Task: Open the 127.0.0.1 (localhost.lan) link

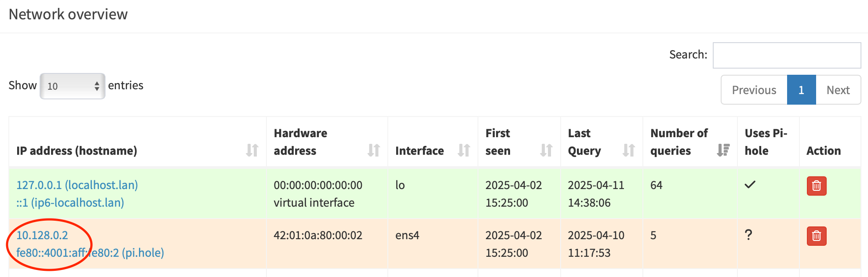Action: click(x=77, y=185)
